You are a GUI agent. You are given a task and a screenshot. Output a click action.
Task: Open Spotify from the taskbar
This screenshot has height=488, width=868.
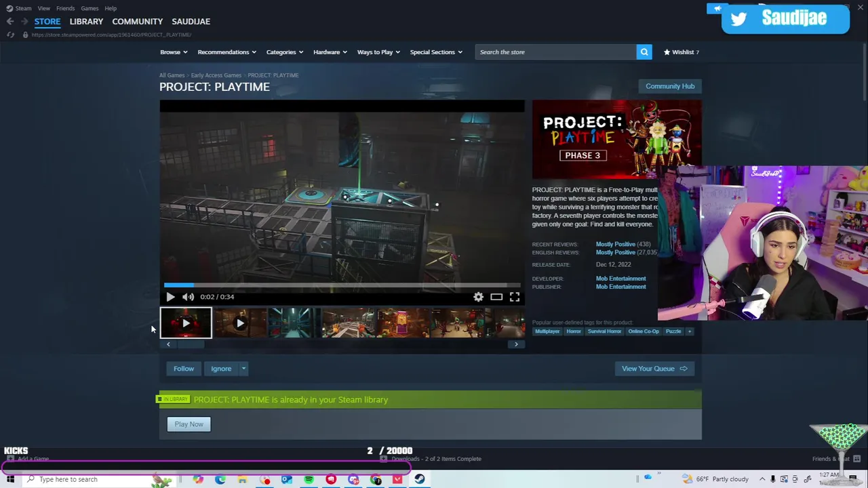click(309, 480)
